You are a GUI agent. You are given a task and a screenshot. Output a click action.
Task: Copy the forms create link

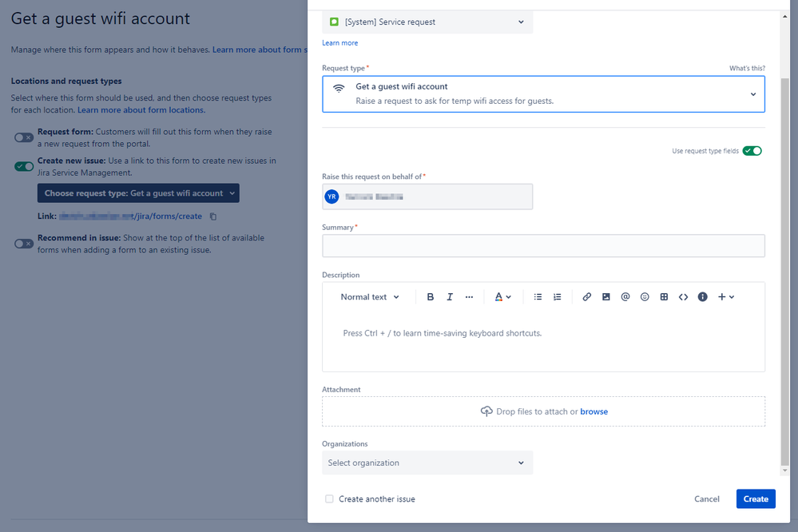pyautogui.click(x=212, y=216)
